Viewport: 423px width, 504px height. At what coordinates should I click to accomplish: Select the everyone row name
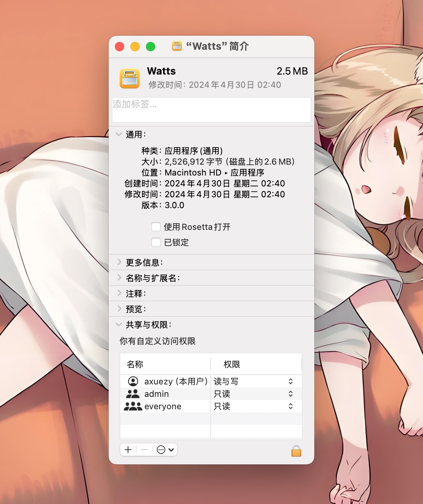(x=163, y=406)
